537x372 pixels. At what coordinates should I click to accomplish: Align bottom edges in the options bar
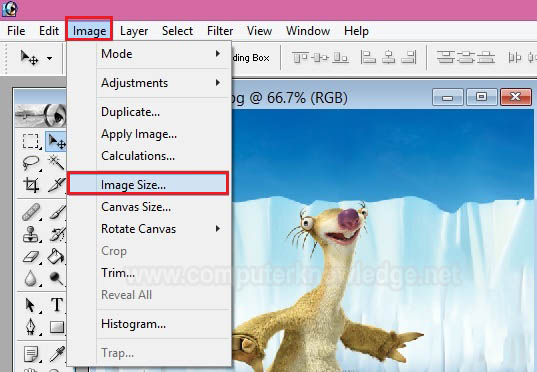[x=340, y=58]
